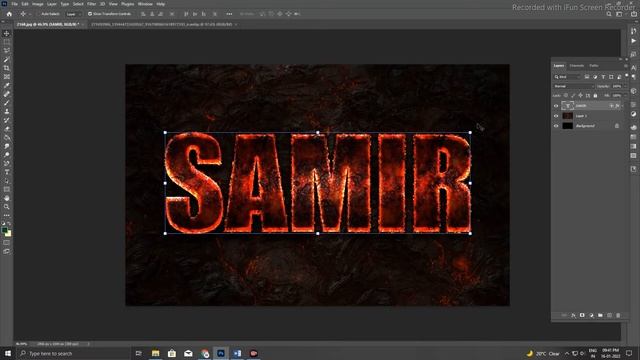Click the background color swatch
This screenshot has width=640, height=360.
[9, 234]
